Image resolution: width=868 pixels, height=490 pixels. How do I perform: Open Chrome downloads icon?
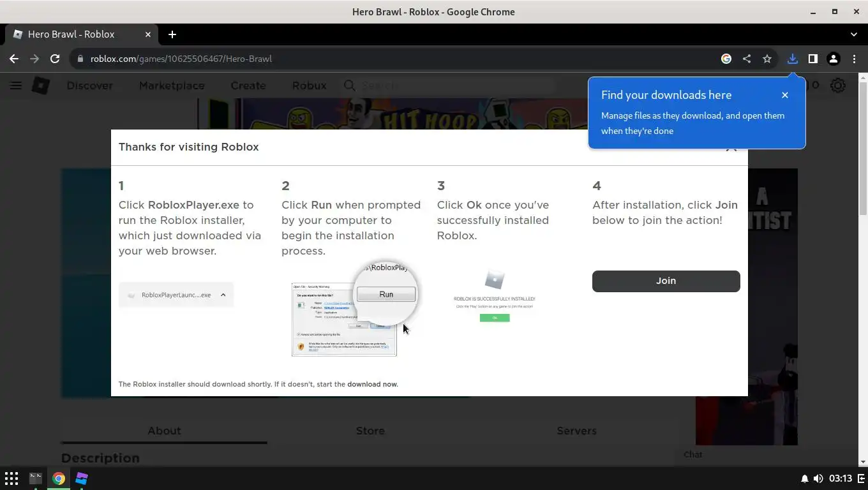click(792, 59)
